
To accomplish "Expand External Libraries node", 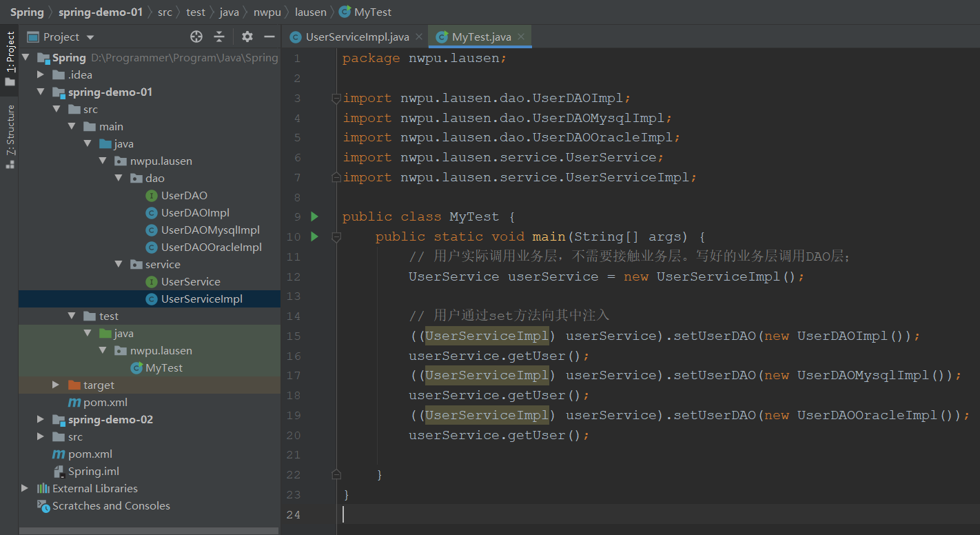I will click(25, 488).
